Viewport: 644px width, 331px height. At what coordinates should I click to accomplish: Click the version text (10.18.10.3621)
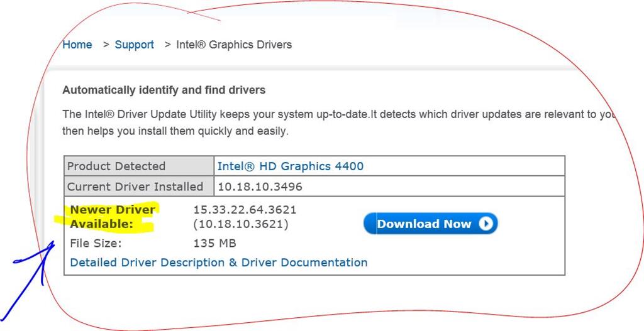tap(241, 224)
